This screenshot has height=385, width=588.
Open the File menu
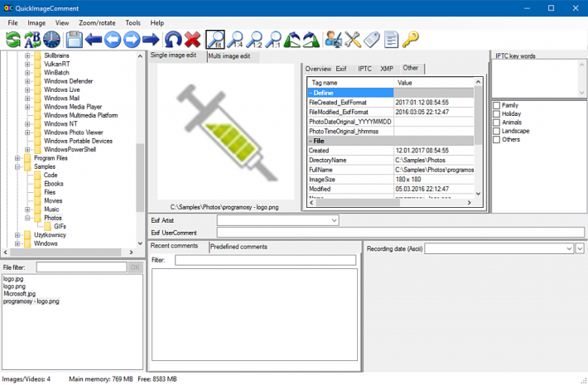[x=12, y=23]
